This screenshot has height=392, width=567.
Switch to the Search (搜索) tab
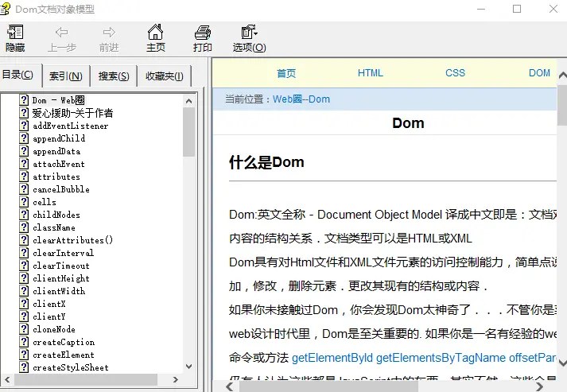pos(114,76)
